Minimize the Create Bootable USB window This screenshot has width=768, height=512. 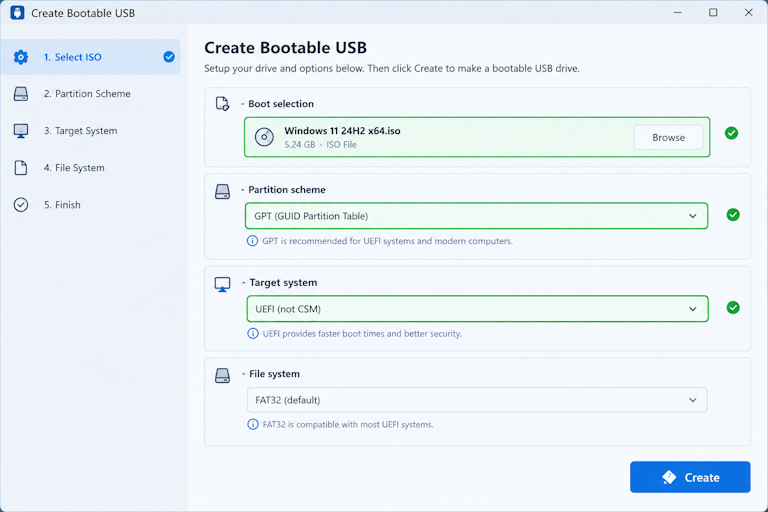[x=678, y=13]
